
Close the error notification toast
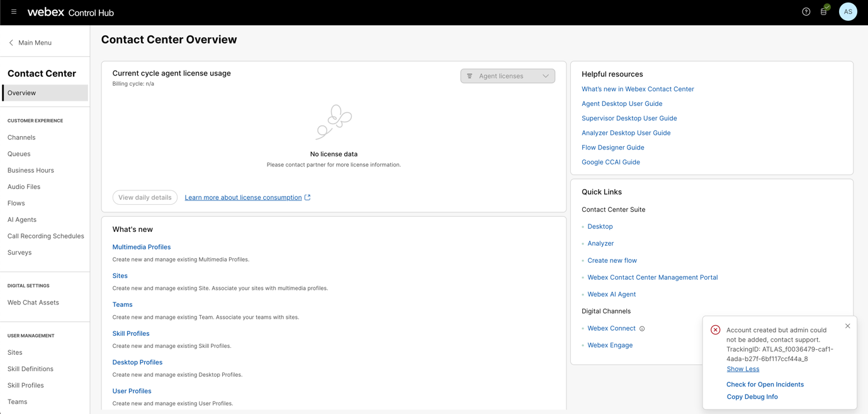pos(847,326)
